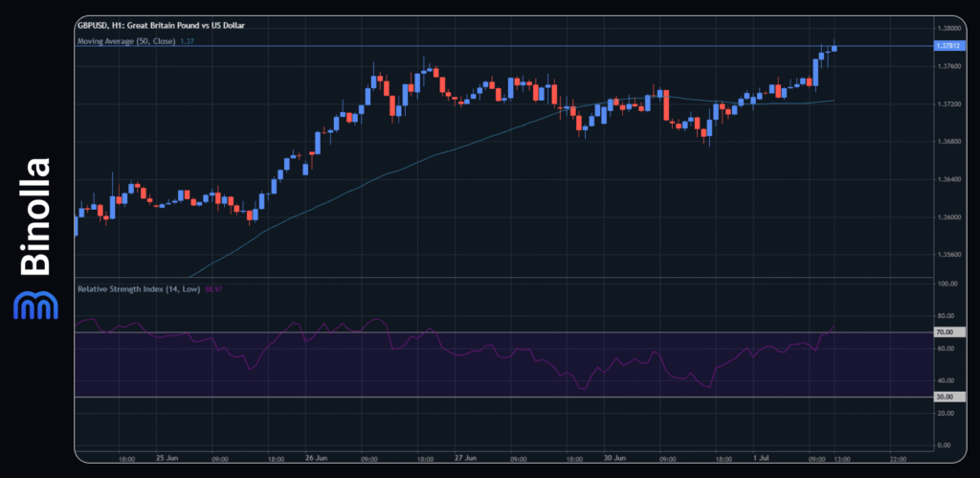The height and width of the screenshot is (478, 980).
Task: Click the 1.38000 price axis label
Action: (950, 29)
